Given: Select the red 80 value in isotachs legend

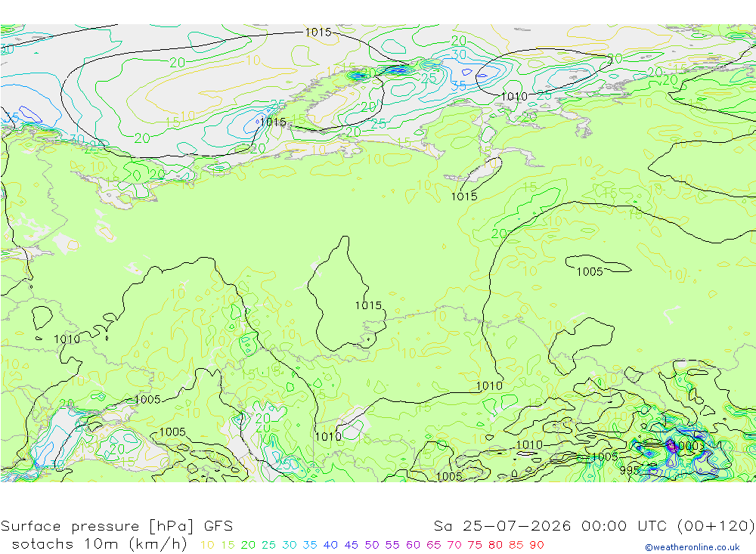Looking at the screenshot, I should click(495, 546).
